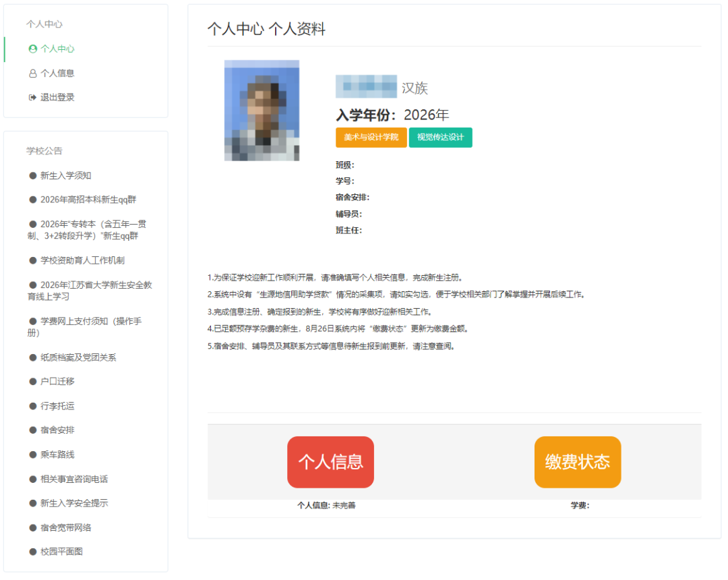This screenshot has width=728, height=580.
Task: Open 学费网上支付须知（操作手册） announcement
Action: (85, 327)
